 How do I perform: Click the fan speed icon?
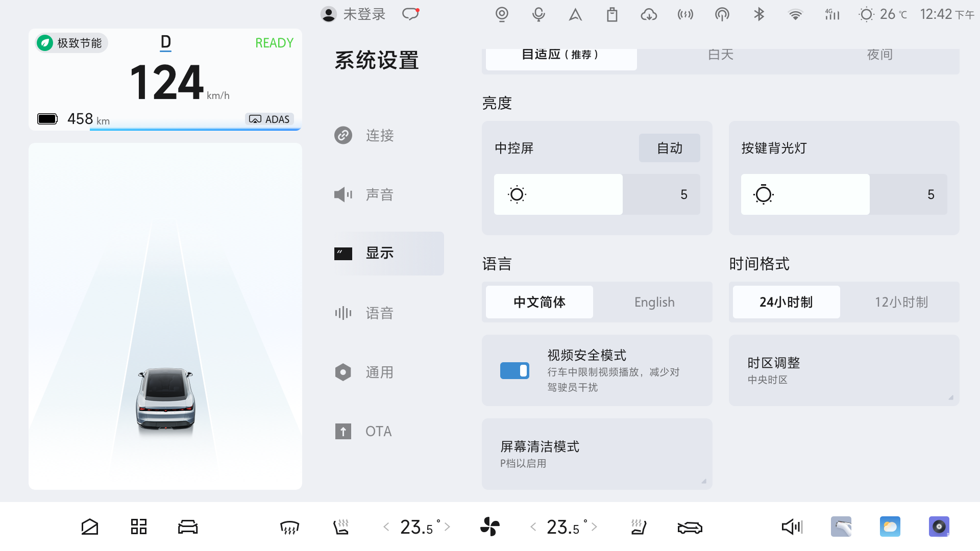coord(490,527)
